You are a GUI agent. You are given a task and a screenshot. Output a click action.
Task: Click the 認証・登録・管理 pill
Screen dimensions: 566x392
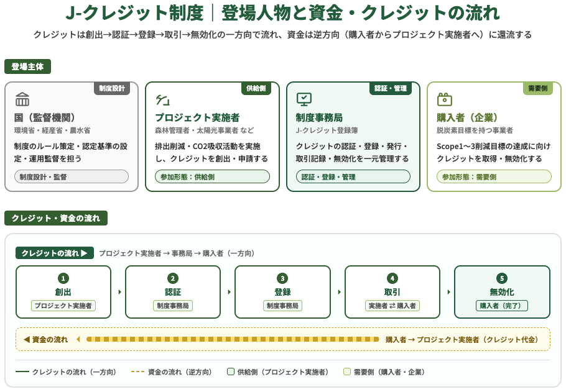pyautogui.click(x=353, y=176)
